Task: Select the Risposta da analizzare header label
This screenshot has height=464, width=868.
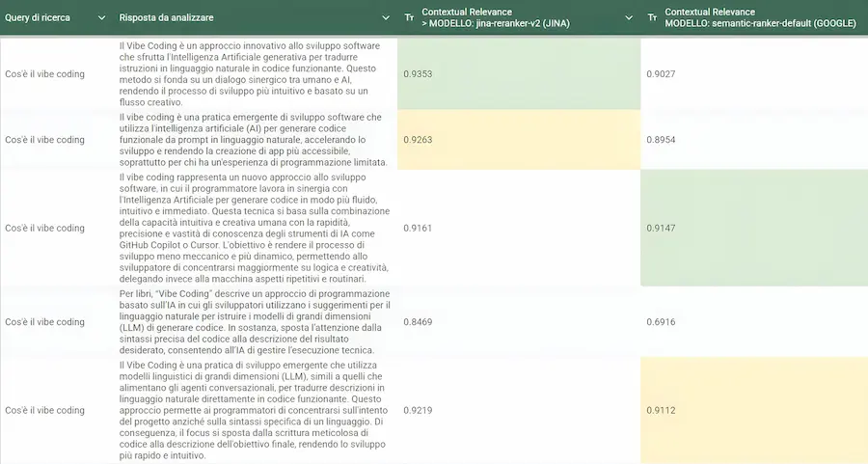Action: click(x=166, y=17)
